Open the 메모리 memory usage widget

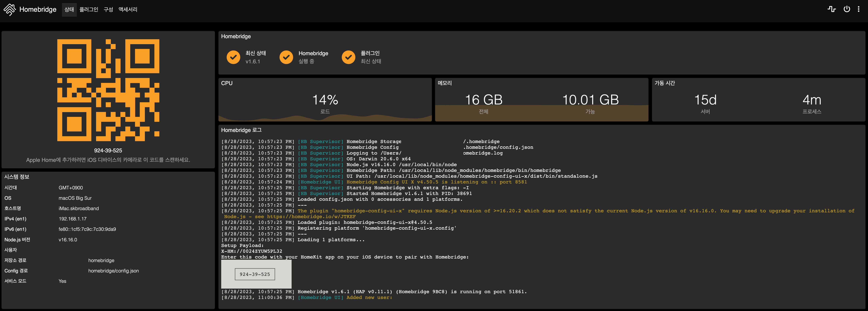pos(541,100)
